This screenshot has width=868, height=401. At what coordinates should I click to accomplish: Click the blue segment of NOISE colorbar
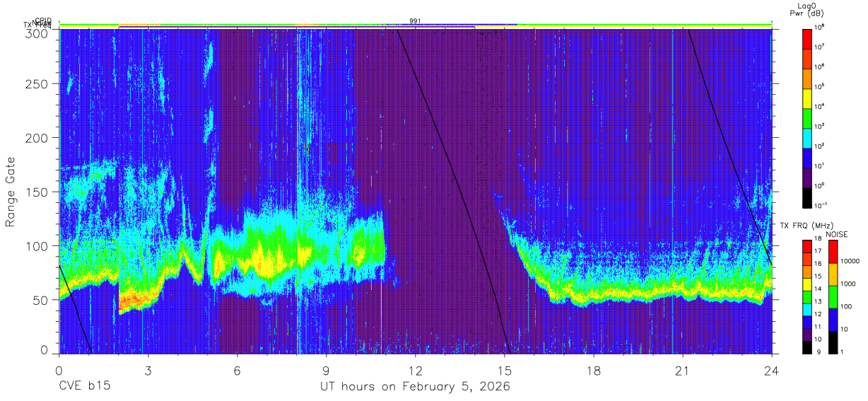tap(833, 320)
